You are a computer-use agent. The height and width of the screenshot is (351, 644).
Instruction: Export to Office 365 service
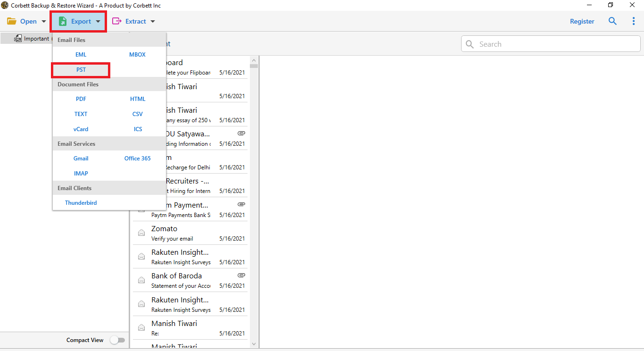click(138, 159)
